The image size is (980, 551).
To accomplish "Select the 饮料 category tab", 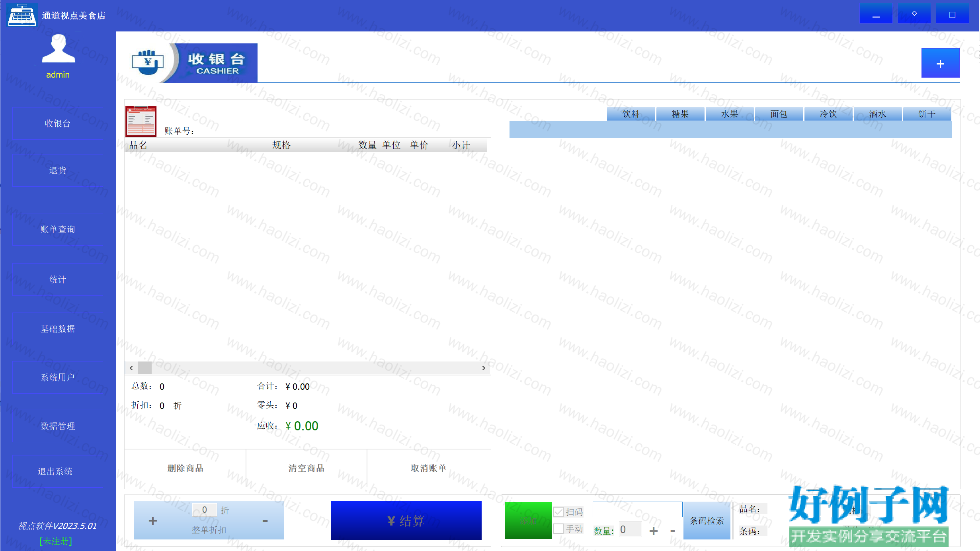I will click(x=631, y=114).
